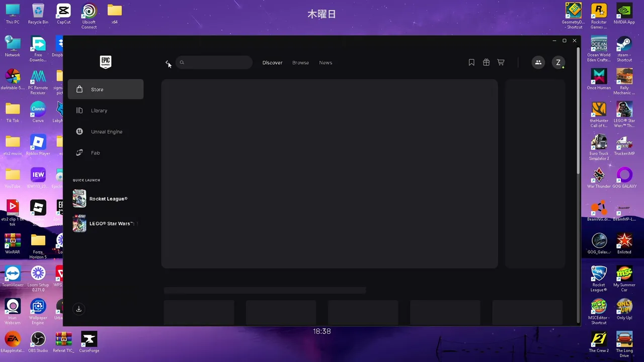Click the search field in Epic launcher
Image resolution: width=644 pixels, height=362 pixels.
(x=214, y=63)
